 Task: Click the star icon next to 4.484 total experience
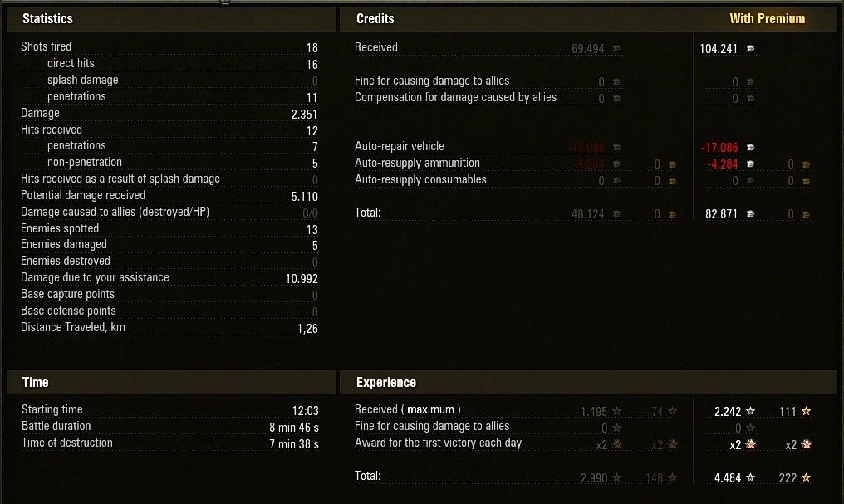click(750, 477)
